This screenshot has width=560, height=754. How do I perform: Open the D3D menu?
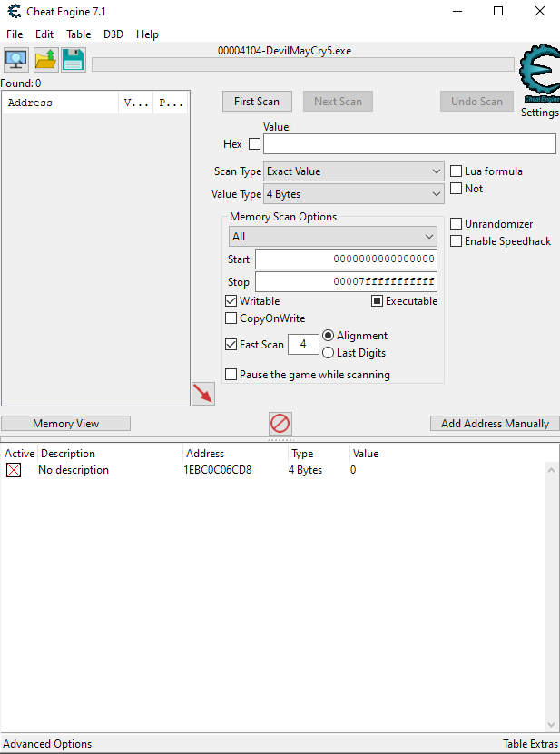[113, 34]
